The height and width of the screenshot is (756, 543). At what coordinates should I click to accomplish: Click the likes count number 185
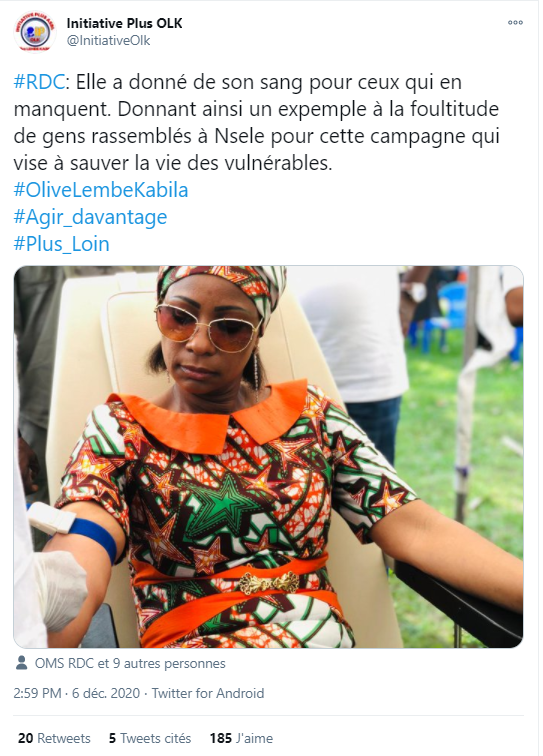(x=221, y=738)
